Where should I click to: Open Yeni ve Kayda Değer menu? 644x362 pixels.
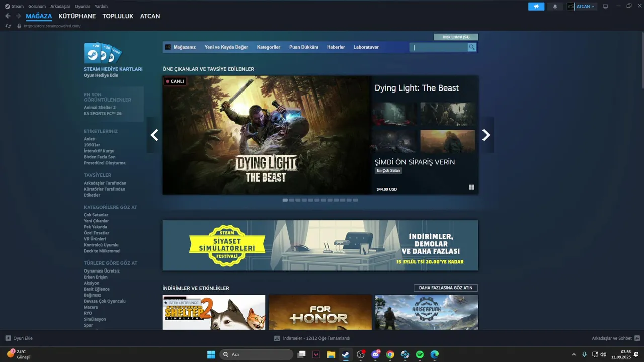[226, 47]
